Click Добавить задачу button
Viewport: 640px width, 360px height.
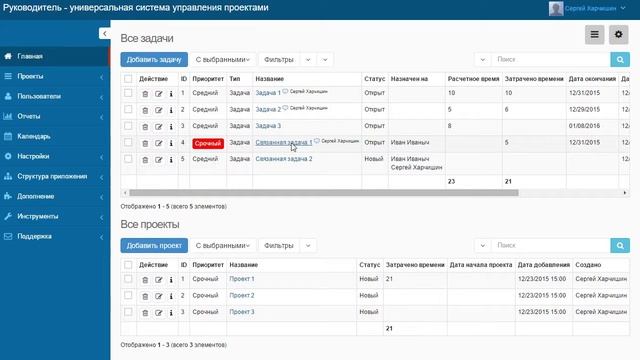click(154, 60)
